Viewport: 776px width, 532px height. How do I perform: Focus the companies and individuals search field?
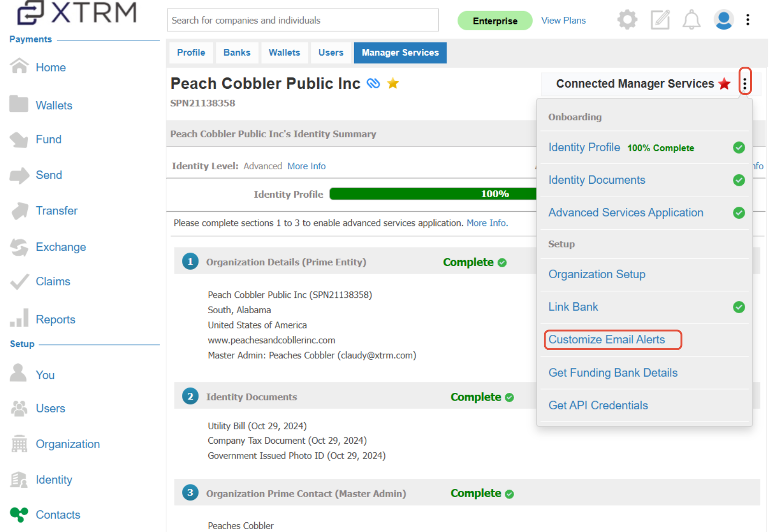303,20
